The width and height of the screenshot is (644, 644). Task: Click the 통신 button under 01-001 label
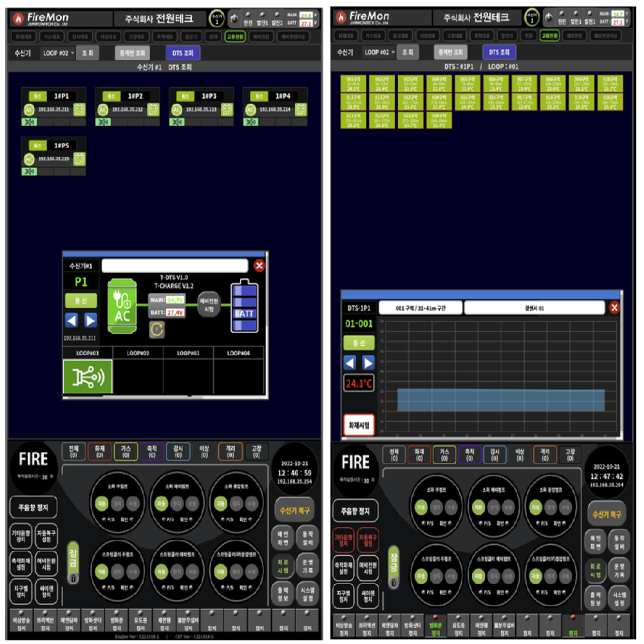359,342
